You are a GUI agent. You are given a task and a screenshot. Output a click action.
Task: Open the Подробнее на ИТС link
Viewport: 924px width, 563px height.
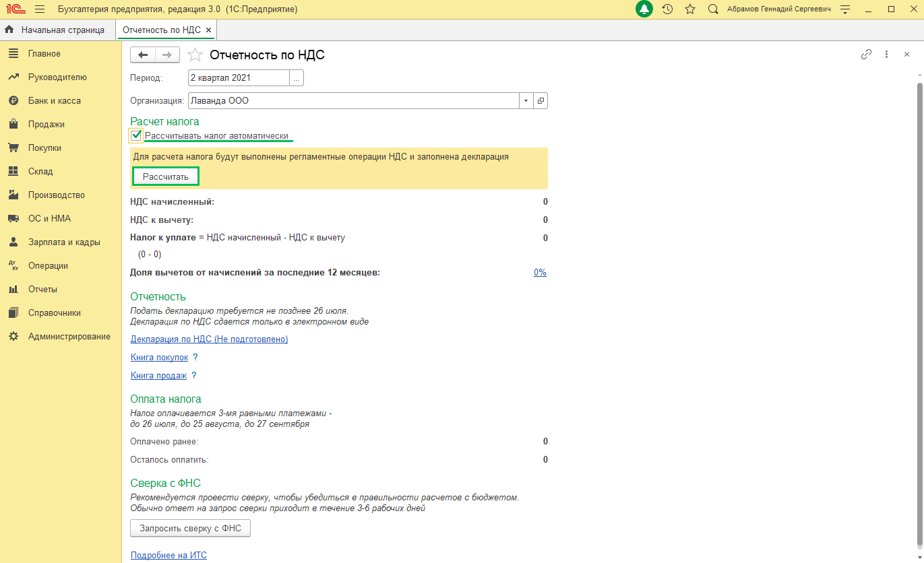point(168,556)
